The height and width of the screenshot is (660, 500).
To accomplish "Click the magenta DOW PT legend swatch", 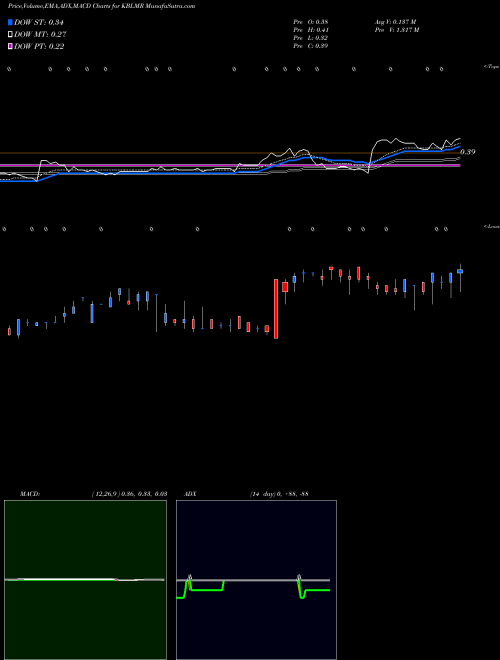I will (x=10, y=46).
